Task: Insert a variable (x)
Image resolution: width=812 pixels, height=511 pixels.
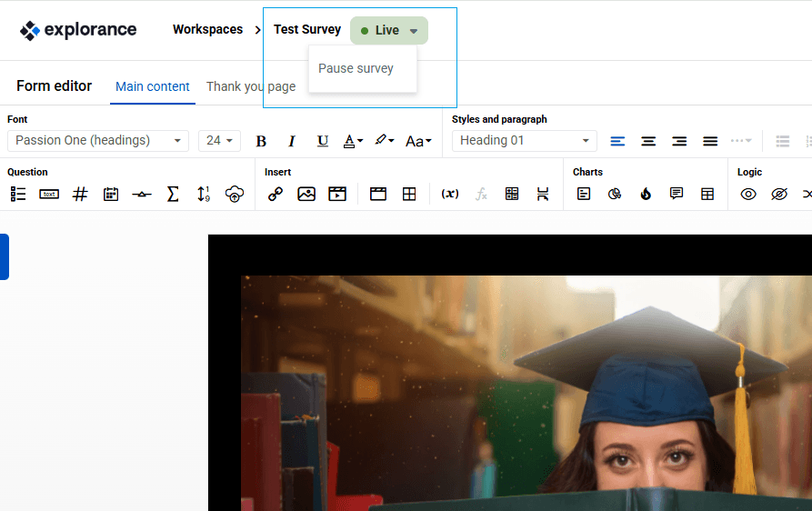Action: click(450, 194)
